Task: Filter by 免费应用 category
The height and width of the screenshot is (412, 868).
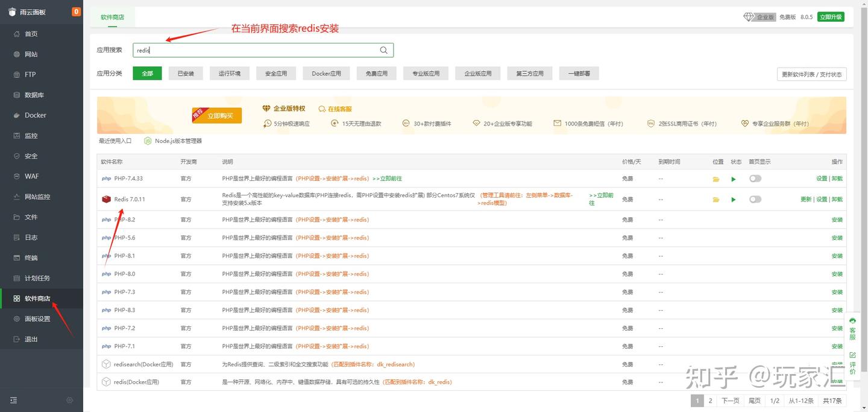Action: point(376,74)
